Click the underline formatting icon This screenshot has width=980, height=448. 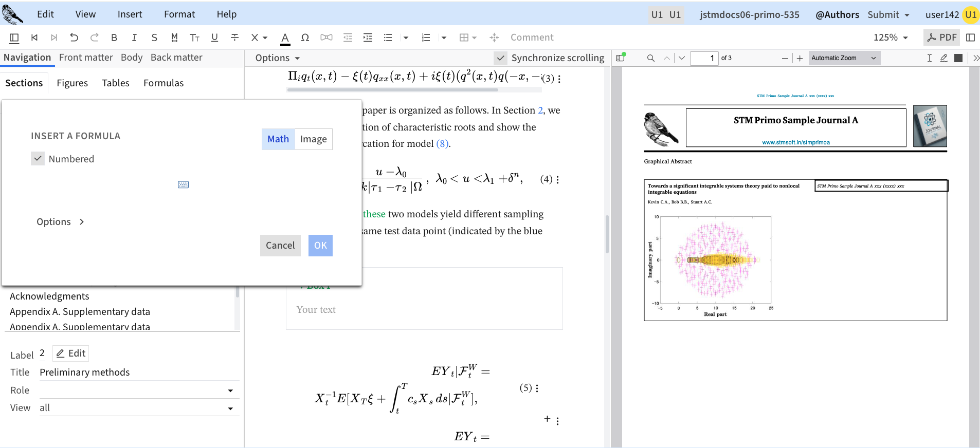[x=214, y=38]
